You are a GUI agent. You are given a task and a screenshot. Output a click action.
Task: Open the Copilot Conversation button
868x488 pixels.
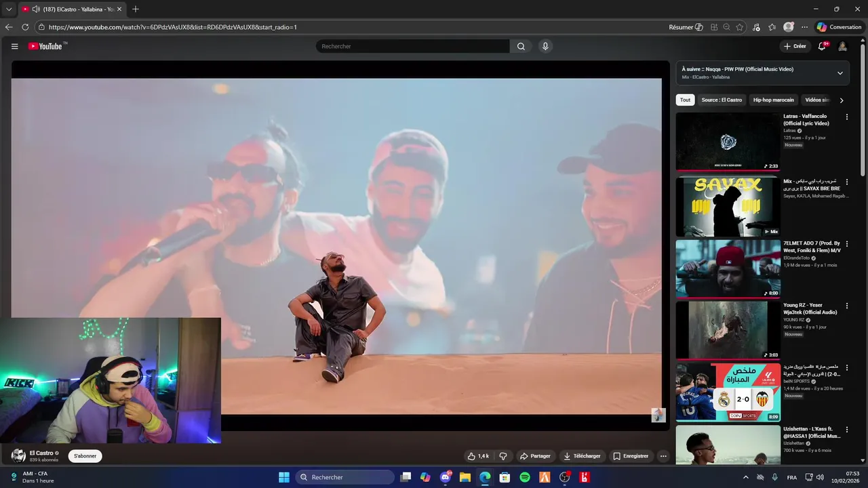839,27
